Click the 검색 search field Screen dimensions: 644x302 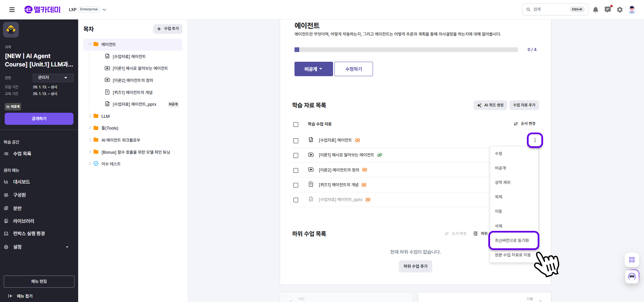pyautogui.click(x=549, y=9)
